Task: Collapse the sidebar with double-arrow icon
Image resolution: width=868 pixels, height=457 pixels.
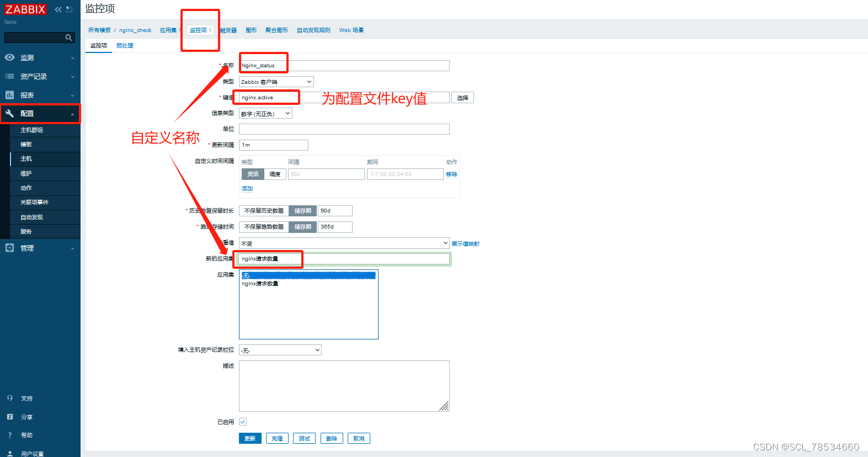Action: click(58, 9)
